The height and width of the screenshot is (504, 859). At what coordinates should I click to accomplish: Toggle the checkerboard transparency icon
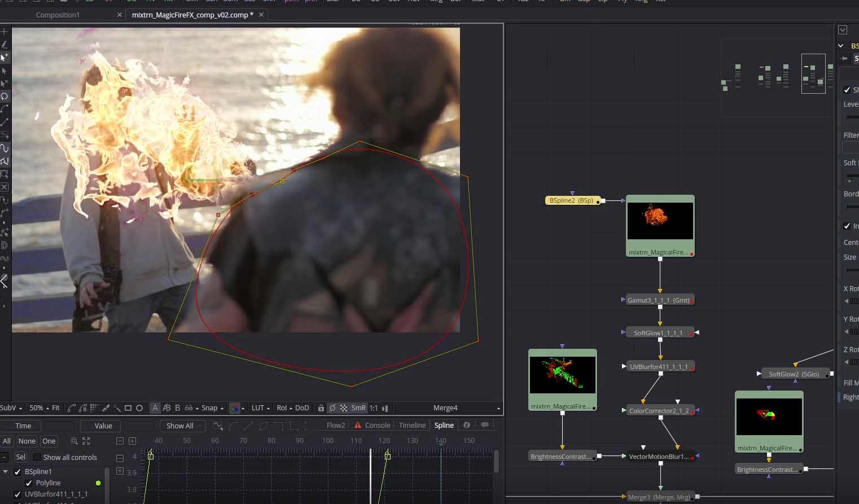point(343,408)
